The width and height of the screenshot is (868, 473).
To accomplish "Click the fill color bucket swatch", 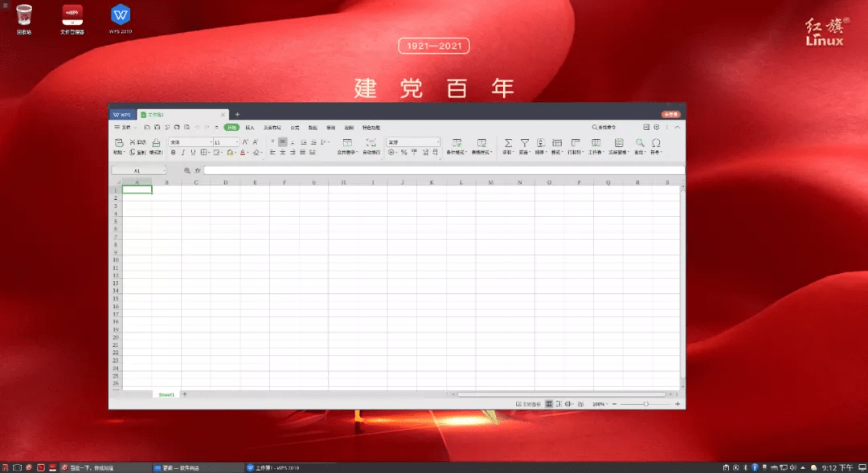I will coord(230,152).
